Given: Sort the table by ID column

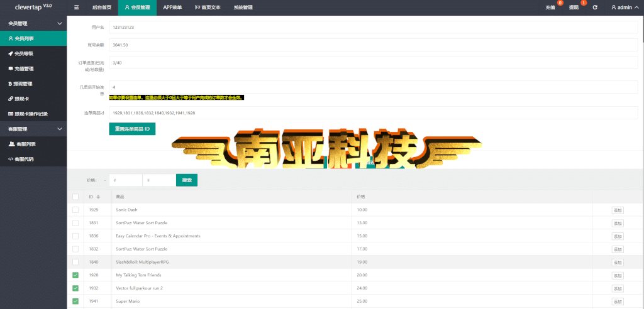Looking at the screenshot, I should click(x=97, y=197).
